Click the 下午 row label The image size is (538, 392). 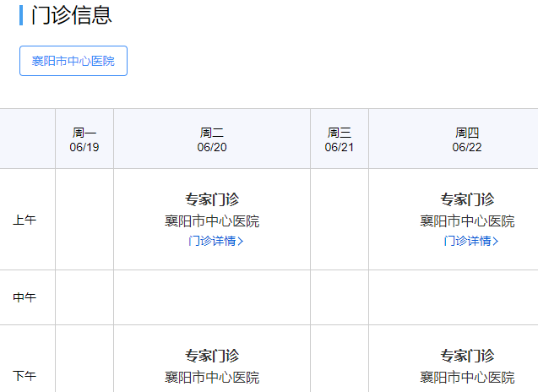click(24, 375)
